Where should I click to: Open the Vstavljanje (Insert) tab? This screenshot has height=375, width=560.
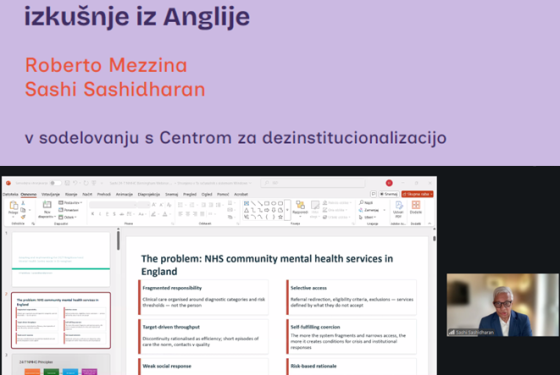tap(51, 194)
